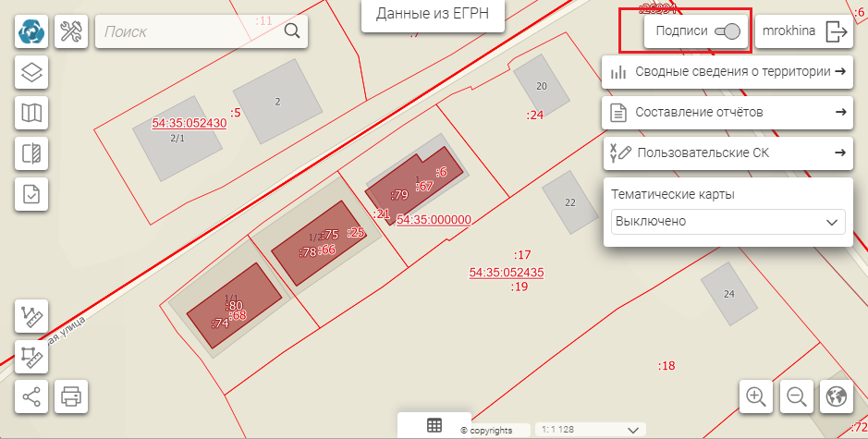Click the globe full extent button
This screenshot has height=439, width=868.
836,396
